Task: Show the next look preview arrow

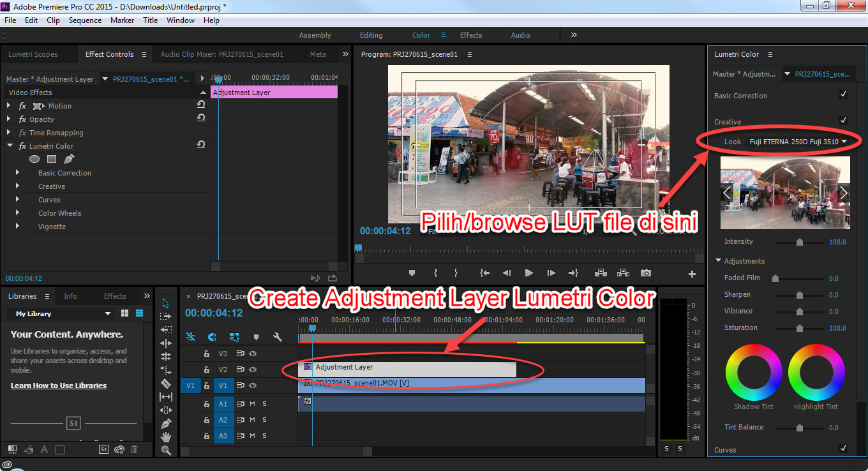Action: pos(843,192)
